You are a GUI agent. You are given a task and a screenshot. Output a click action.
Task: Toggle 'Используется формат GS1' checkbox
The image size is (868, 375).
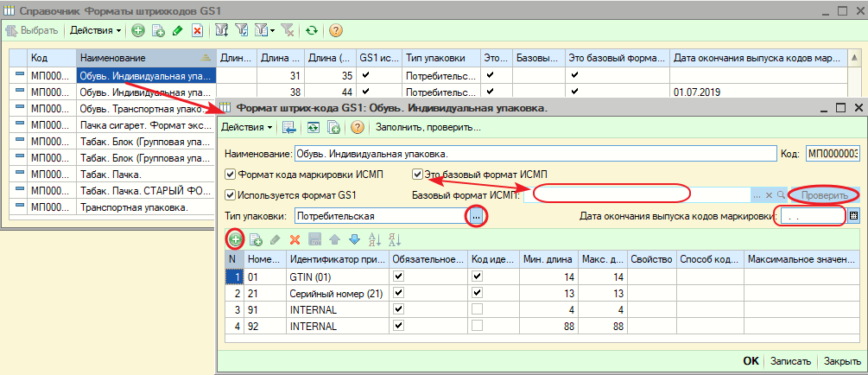(x=230, y=194)
